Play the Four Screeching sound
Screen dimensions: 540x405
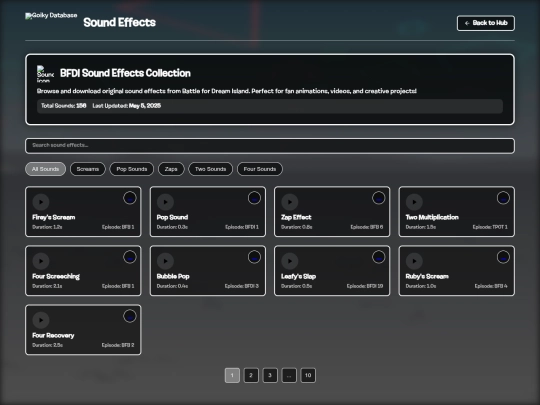[41, 261]
